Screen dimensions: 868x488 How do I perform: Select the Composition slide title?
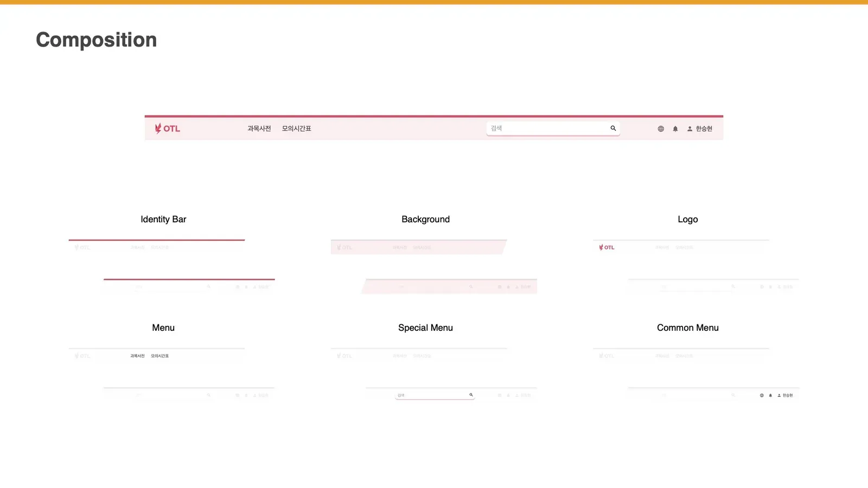96,40
